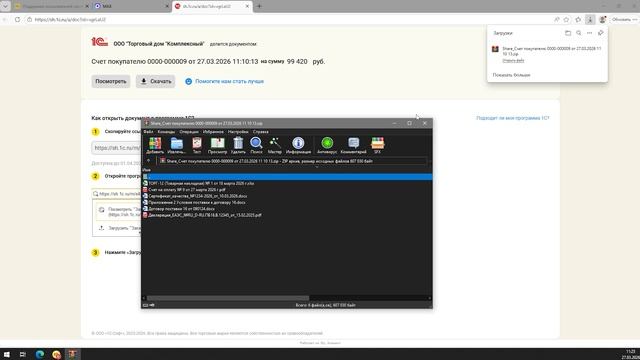Open 'Подходит ли моя программа 1С?' link

tap(513, 118)
